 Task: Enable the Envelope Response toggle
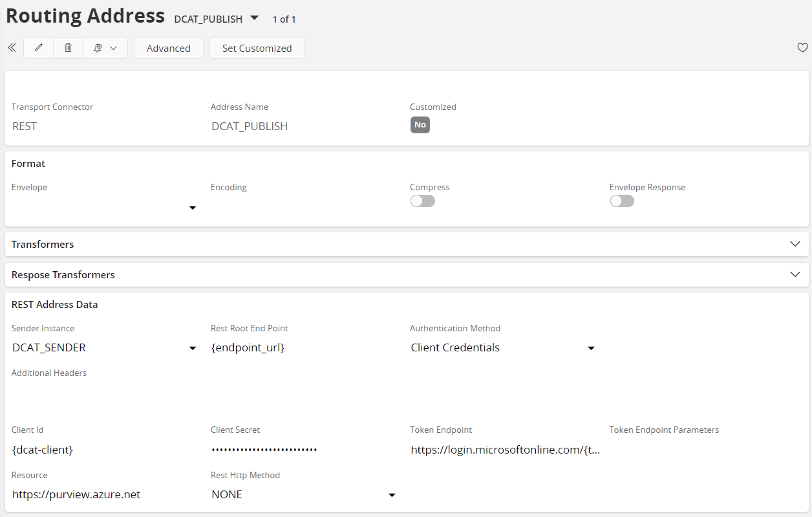(622, 201)
